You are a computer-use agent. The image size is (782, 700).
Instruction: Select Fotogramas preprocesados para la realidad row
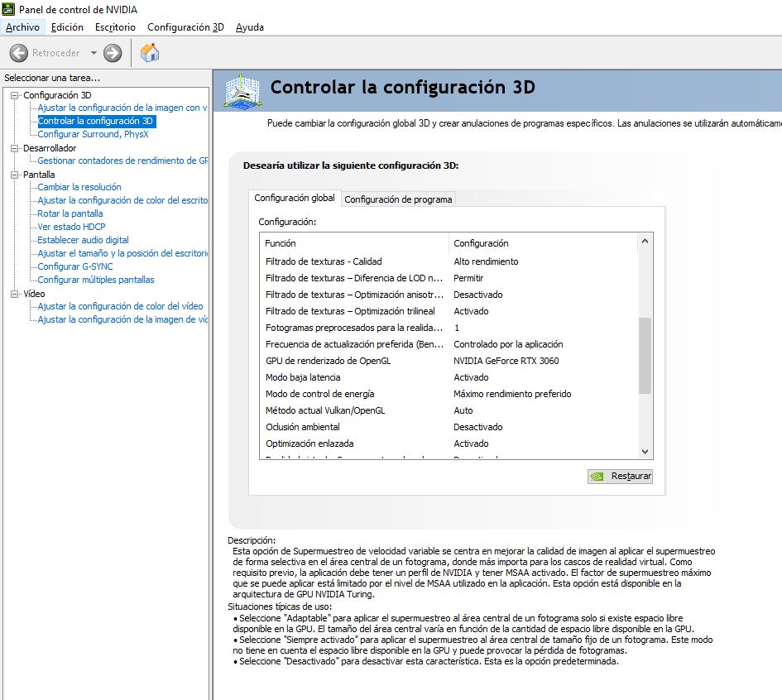coord(449,328)
